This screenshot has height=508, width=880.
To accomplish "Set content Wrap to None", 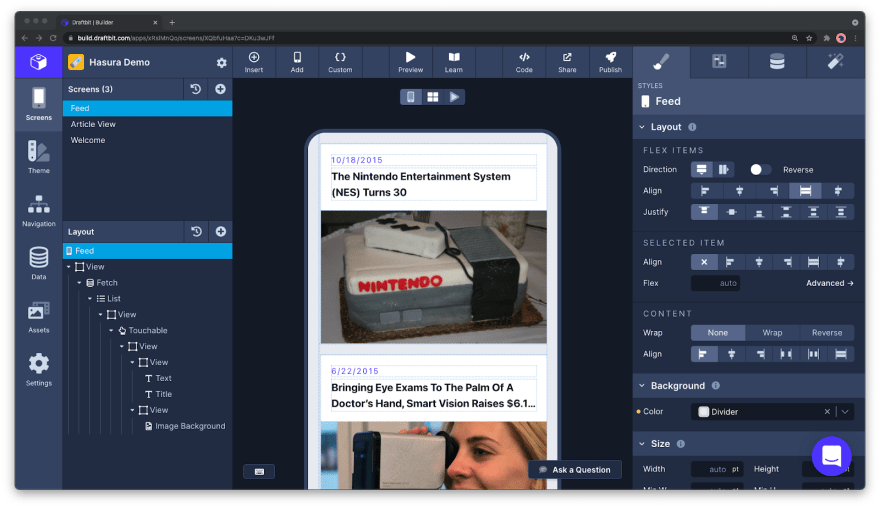I will (x=718, y=332).
